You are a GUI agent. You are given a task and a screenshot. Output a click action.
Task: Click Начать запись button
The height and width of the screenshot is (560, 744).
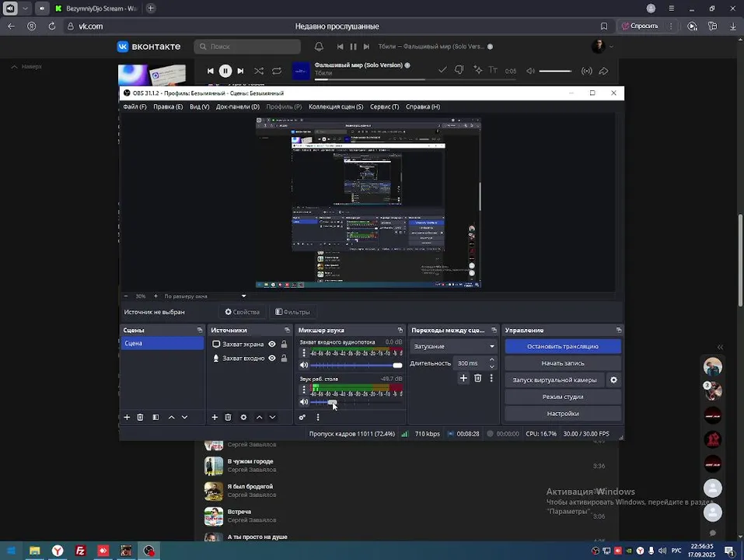[563, 363]
